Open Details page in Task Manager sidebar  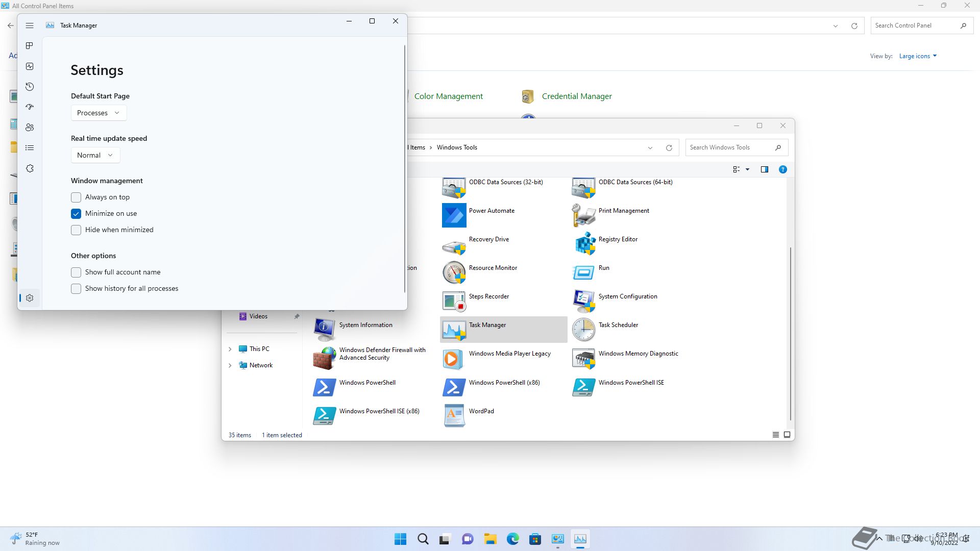(30, 148)
